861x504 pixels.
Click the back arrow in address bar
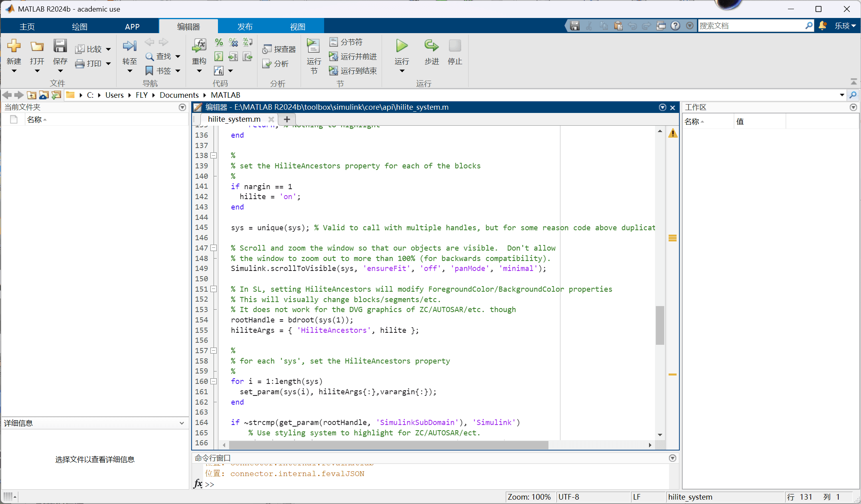(7, 95)
